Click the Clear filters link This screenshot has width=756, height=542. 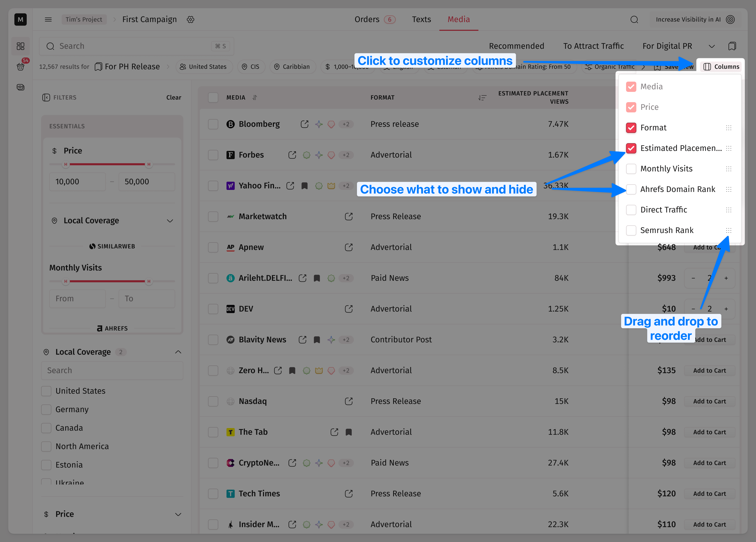174,98
